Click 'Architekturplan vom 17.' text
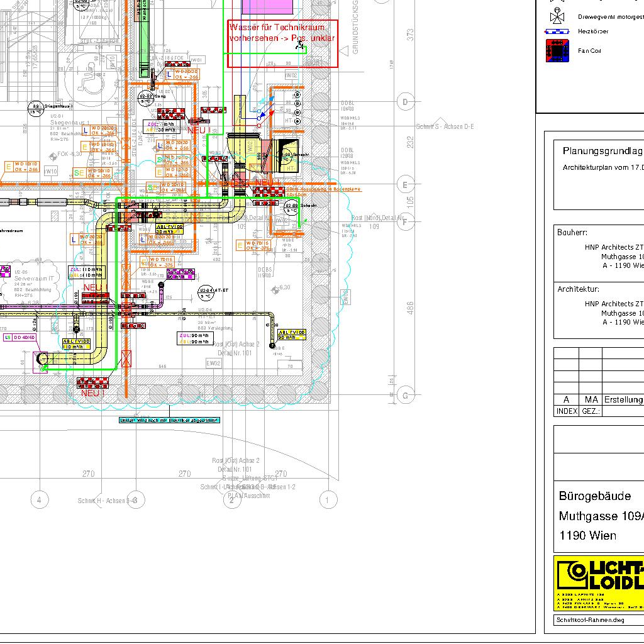Viewport: 644px width, 644px height. click(x=603, y=167)
